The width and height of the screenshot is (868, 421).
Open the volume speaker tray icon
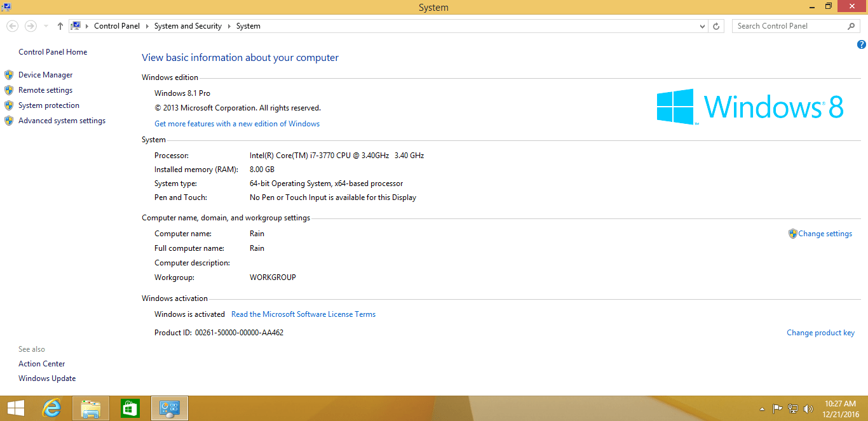tap(808, 409)
